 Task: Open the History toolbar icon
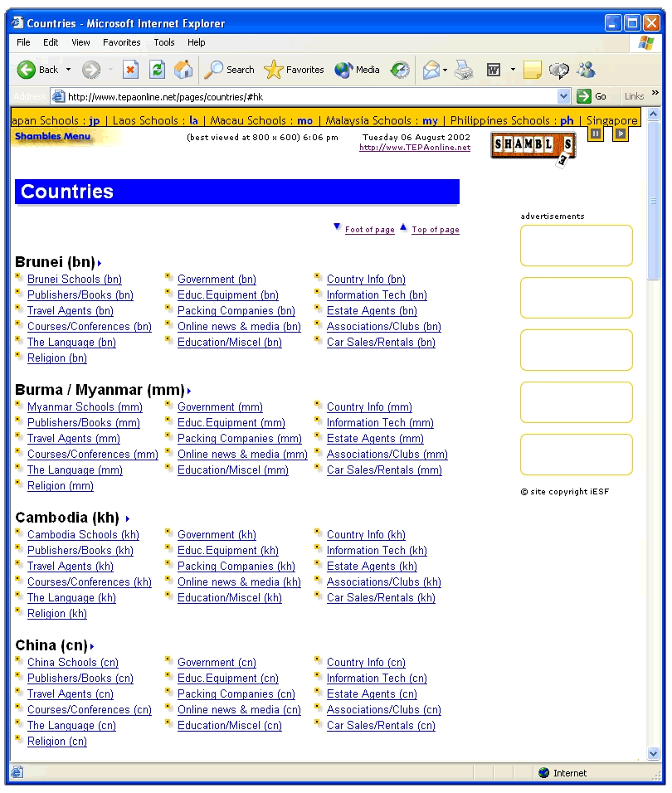(401, 71)
